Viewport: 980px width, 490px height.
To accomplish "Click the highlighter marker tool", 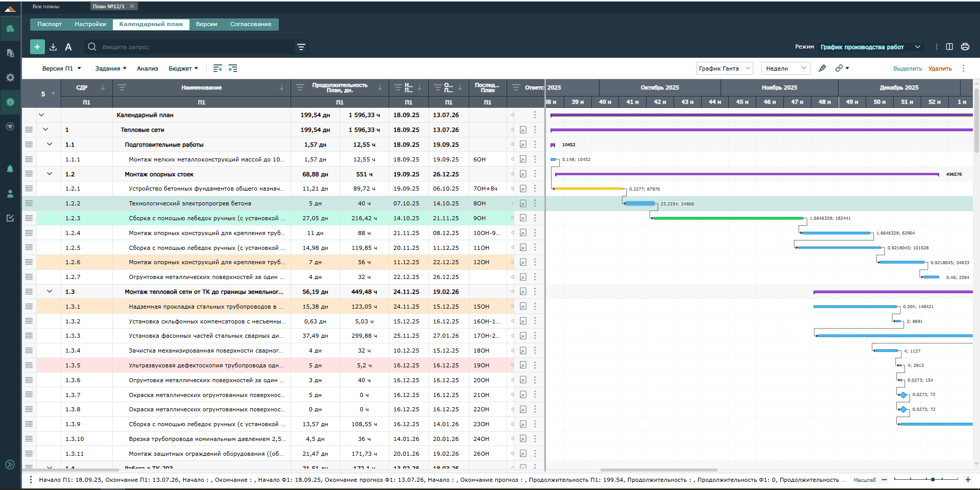I will pos(822,68).
